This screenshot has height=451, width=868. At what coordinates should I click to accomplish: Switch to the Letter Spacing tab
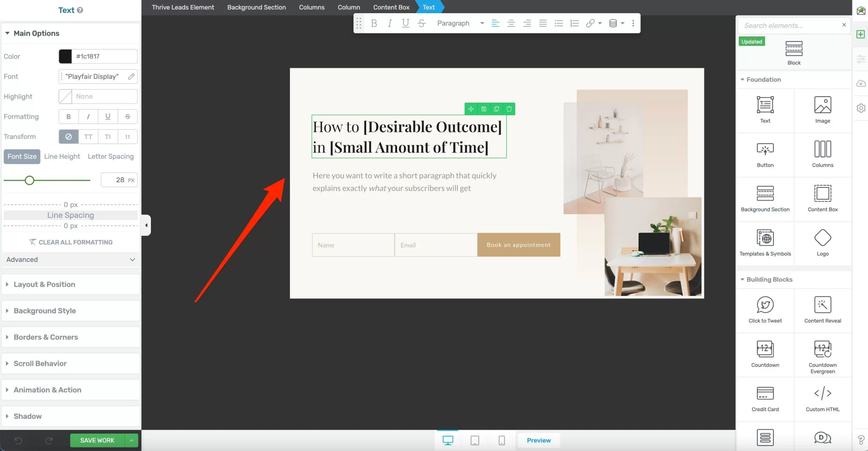[111, 156]
